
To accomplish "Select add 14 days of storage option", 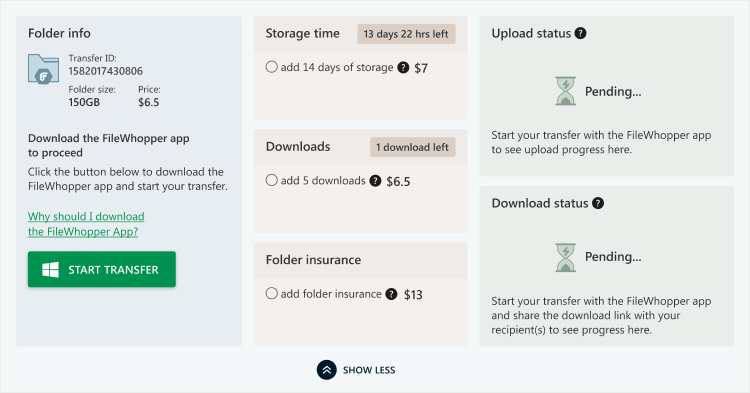I will [272, 67].
